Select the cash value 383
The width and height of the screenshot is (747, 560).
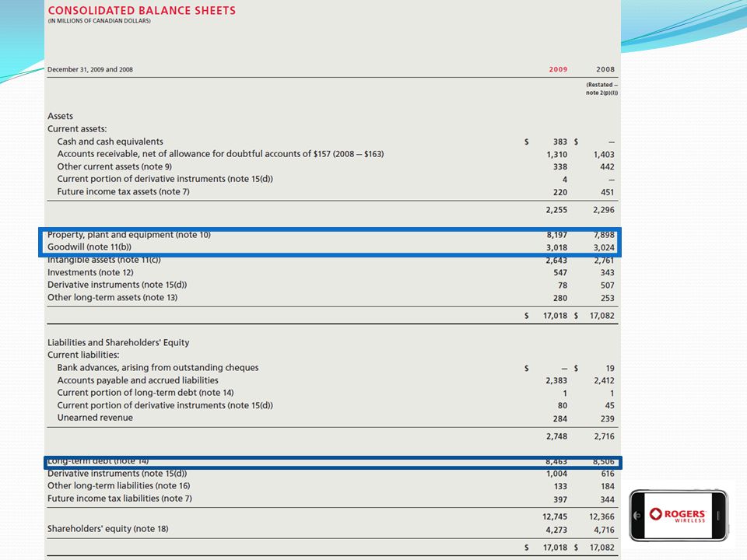[560, 142]
